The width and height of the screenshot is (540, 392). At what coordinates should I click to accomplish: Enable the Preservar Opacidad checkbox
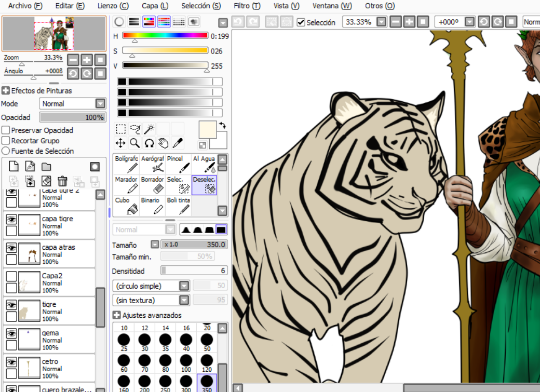point(6,130)
